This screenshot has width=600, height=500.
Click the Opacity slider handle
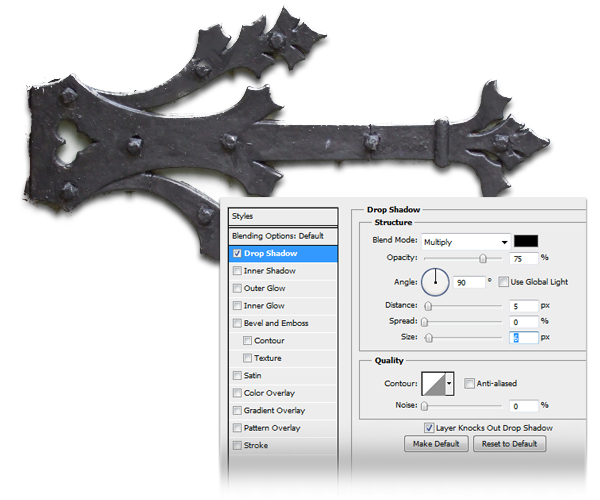click(483, 259)
